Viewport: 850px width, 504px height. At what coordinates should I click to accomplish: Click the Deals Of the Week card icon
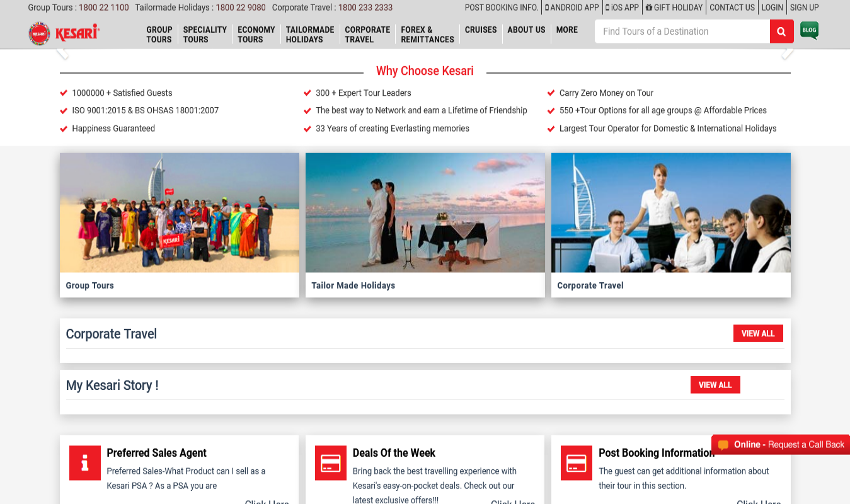pyautogui.click(x=331, y=463)
